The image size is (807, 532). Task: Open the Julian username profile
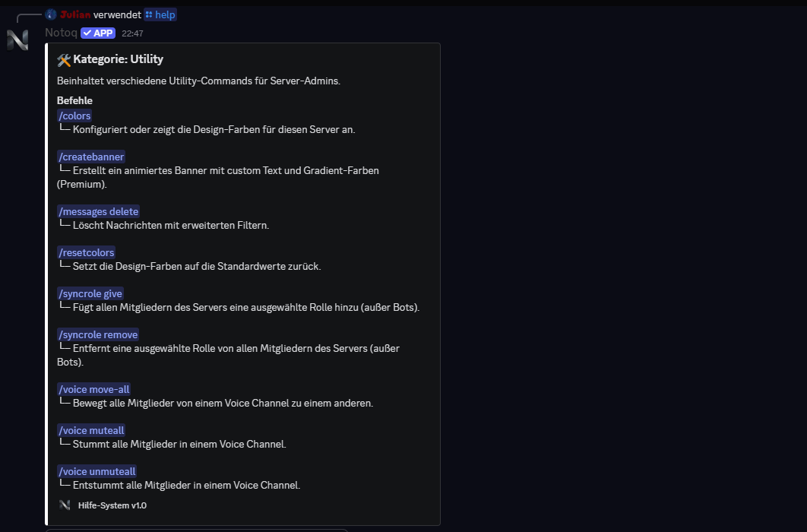coord(75,14)
